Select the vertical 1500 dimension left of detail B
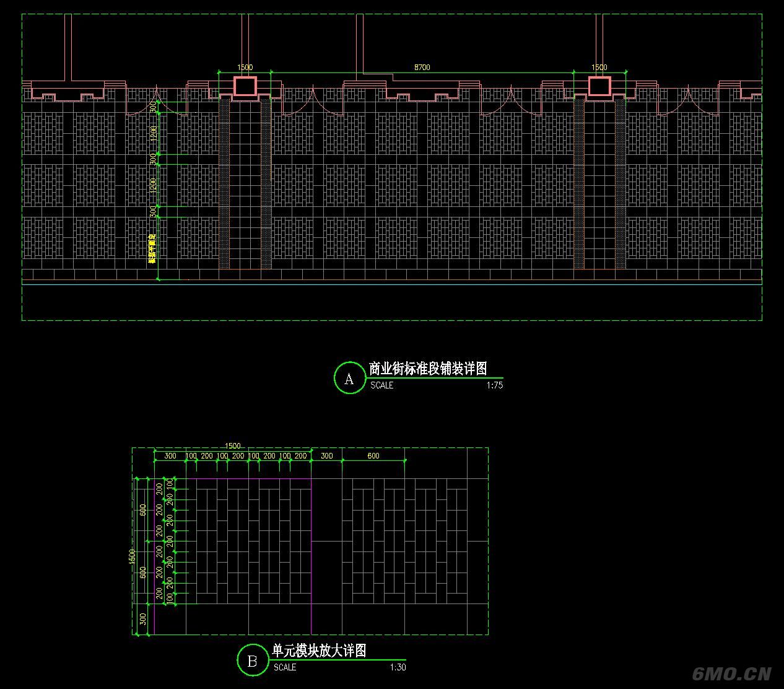This screenshot has height=689, width=784. [x=131, y=556]
